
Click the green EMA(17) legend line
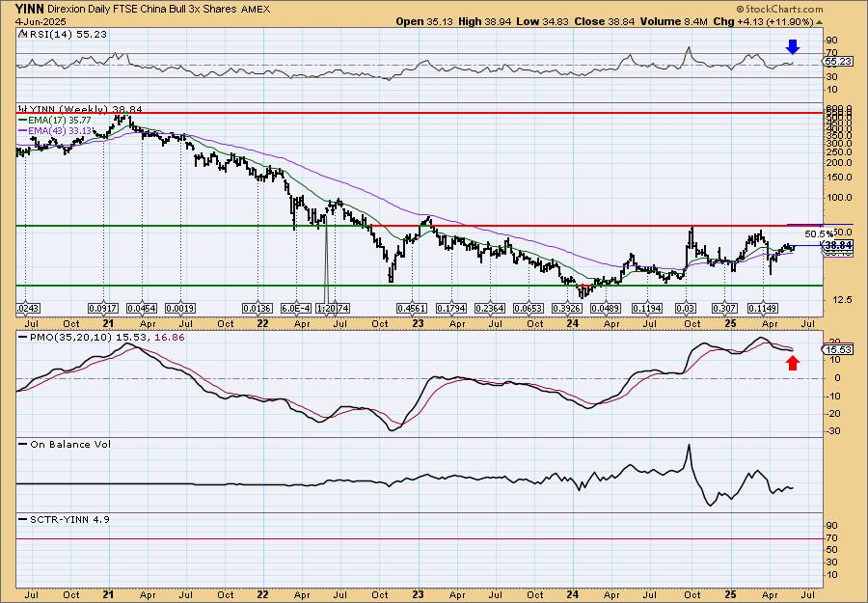click(22, 121)
